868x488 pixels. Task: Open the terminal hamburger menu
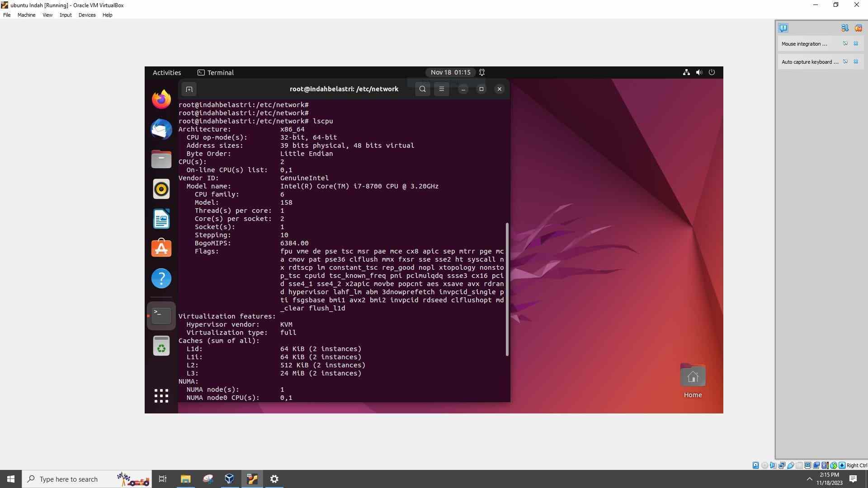pos(442,89)
